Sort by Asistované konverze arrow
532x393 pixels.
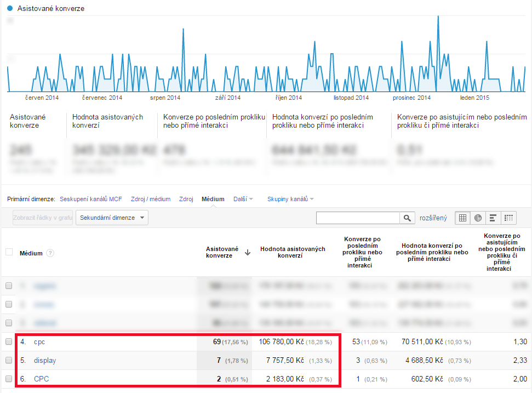tap(248, 253)
